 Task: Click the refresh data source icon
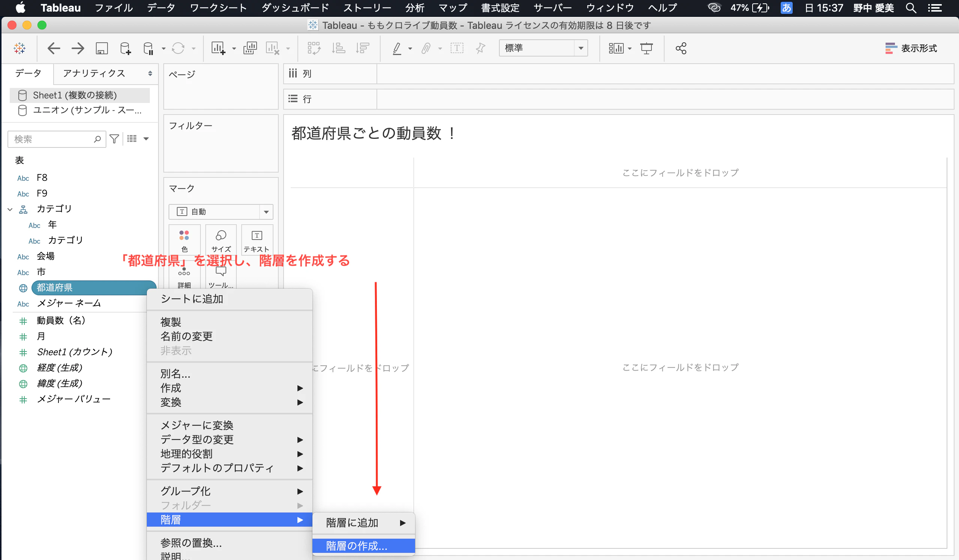click(x=178, y=48)
